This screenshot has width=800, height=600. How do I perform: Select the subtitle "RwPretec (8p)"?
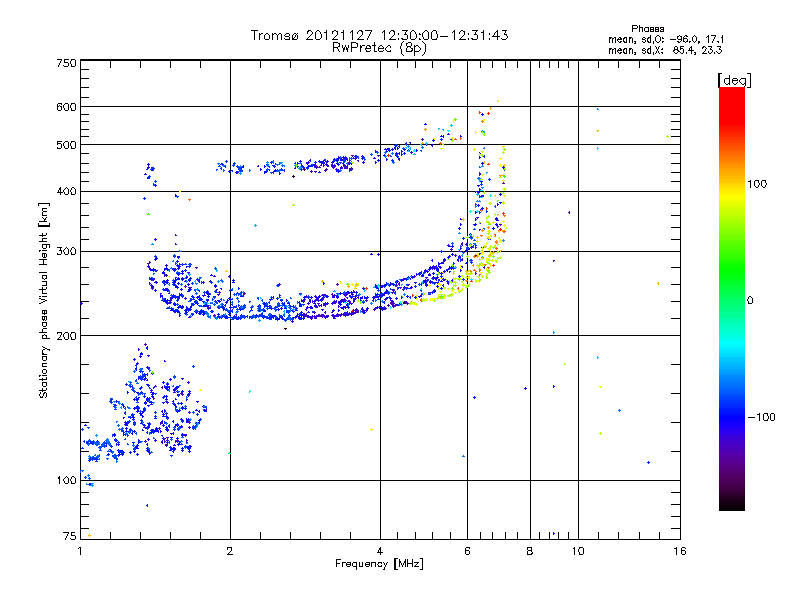379,48
